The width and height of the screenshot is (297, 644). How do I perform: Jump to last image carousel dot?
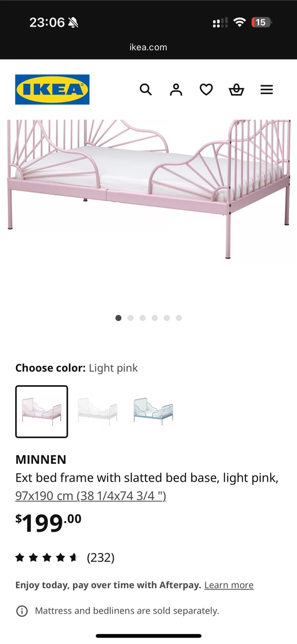point(179,318)
